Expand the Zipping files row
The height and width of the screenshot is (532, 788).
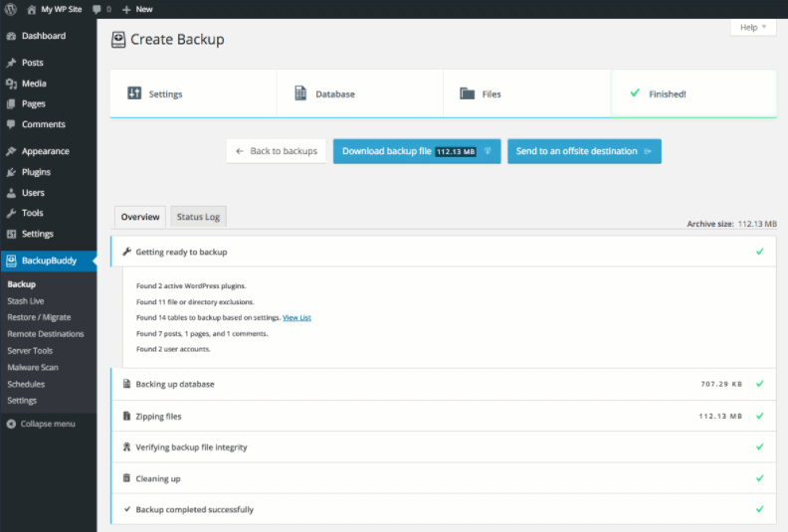[444, 416]
